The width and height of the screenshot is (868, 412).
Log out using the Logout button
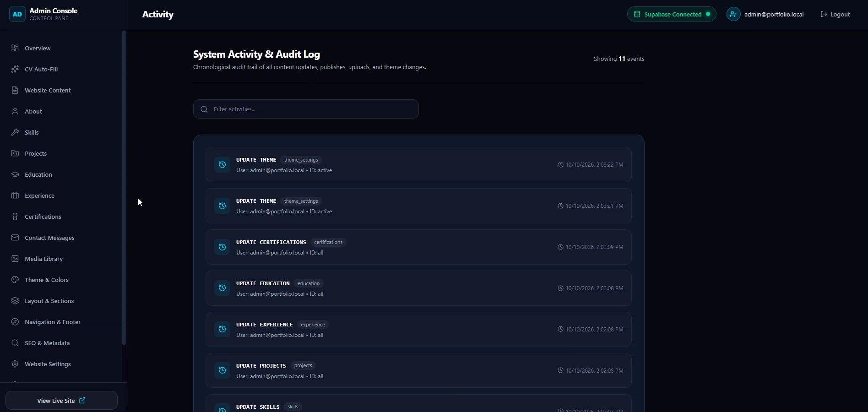pos(835,14)
